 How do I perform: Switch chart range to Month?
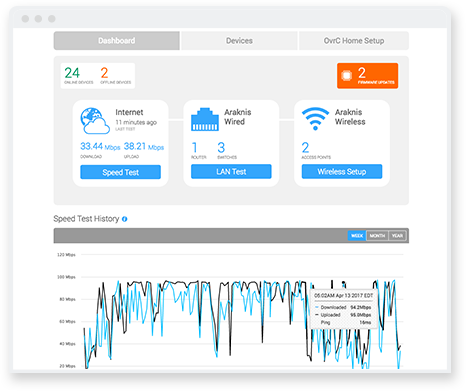pos(377,236)
